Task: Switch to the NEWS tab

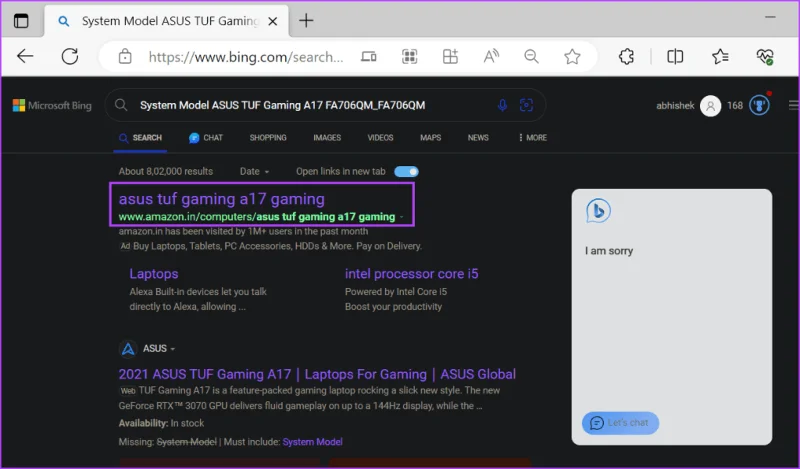Action: [478, 138]
